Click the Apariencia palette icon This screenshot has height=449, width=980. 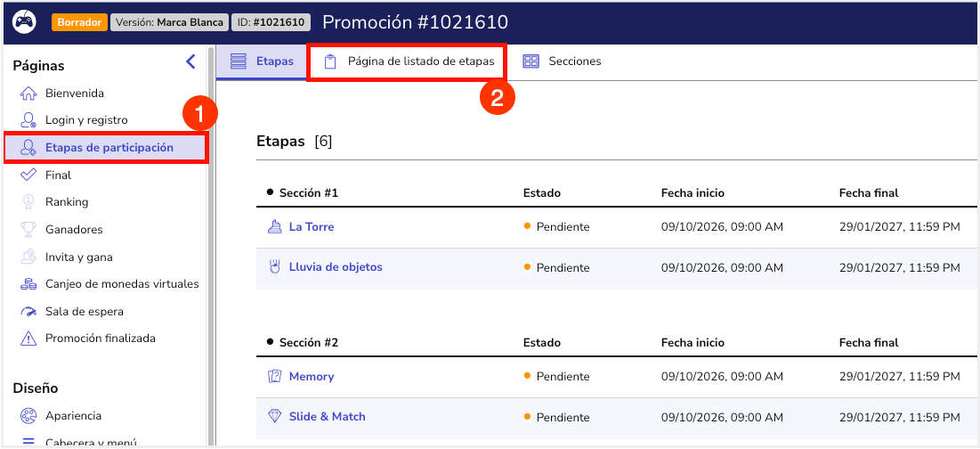click(28, 416)
